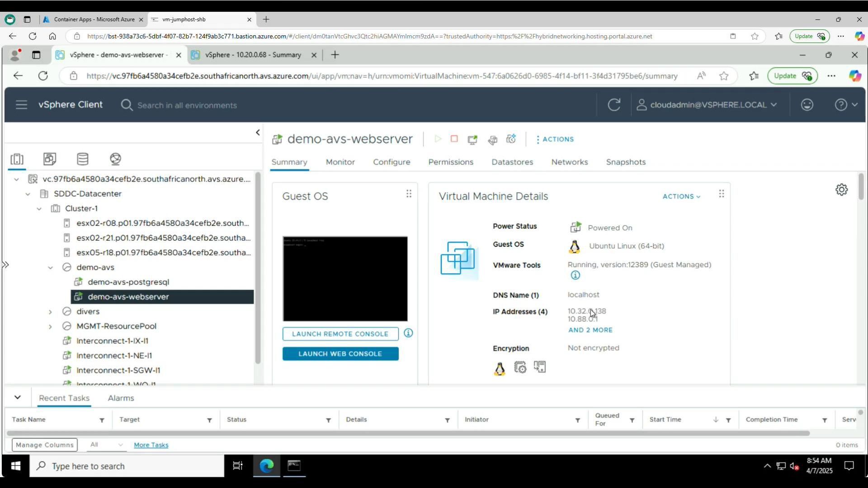Viewport: 868px width, 488px height.
Task: Select Storage inventory view icon
Action: pyautogui.click(x=82, y=159)
